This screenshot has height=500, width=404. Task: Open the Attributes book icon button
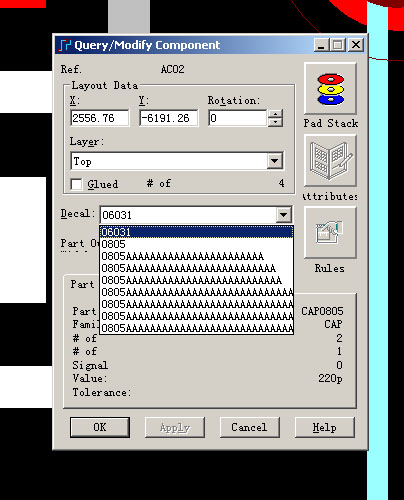(330, 161)
